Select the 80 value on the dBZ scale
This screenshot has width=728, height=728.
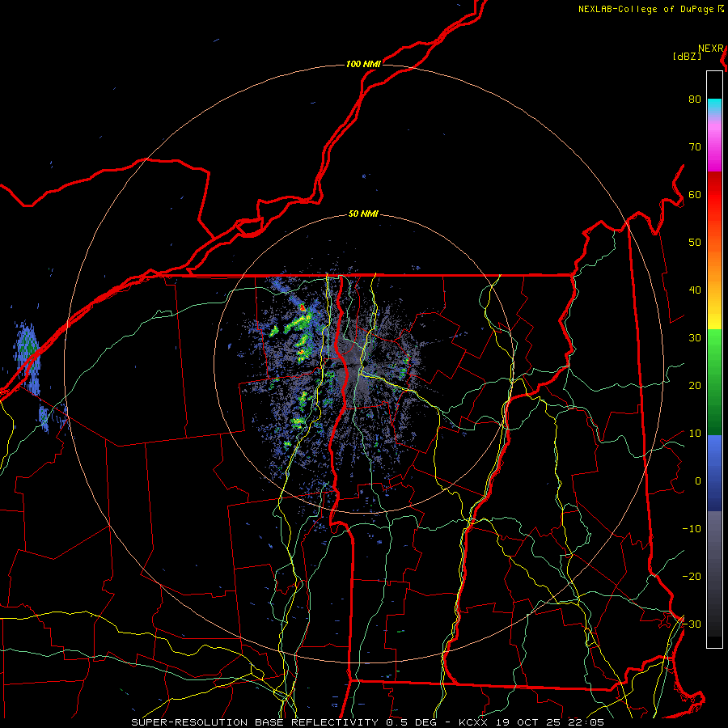(695, 99)
